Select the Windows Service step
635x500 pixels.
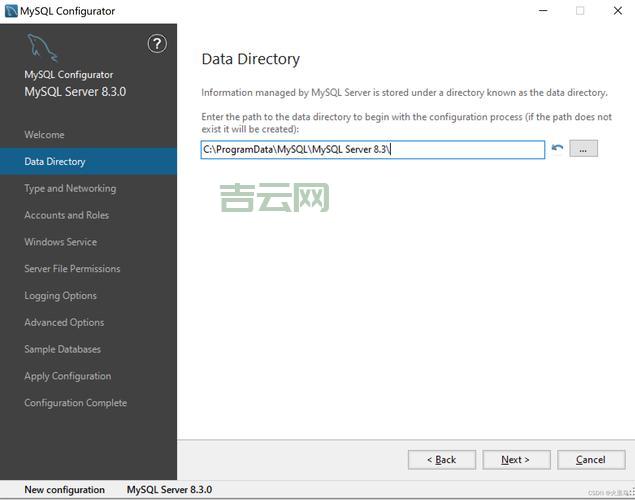[60, 242]
